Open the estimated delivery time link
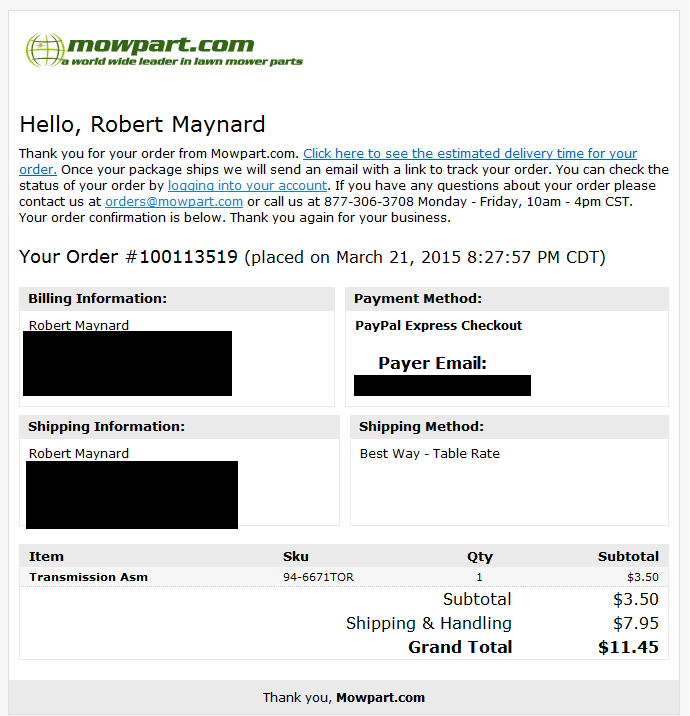 pyautogui.click(x=470, y=153)
